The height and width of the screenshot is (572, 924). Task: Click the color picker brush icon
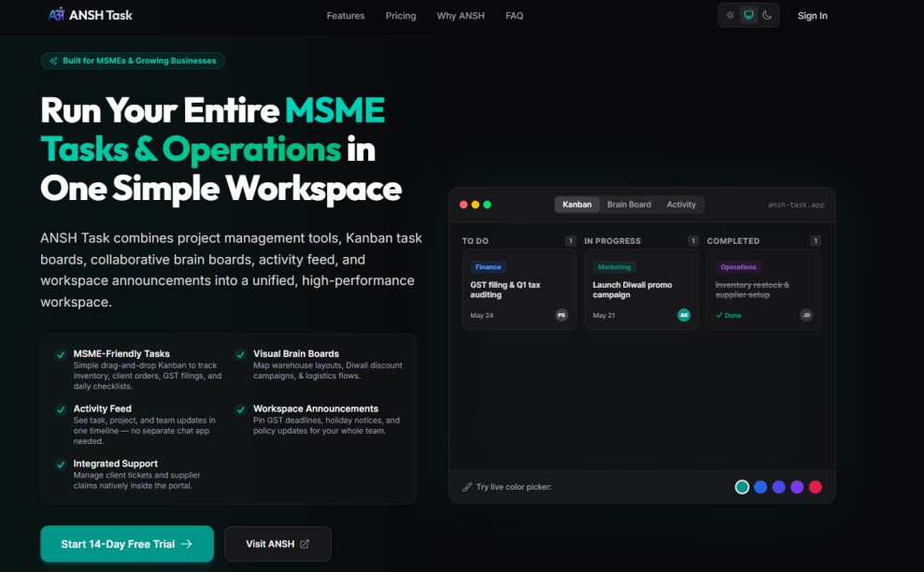point(467,487)
